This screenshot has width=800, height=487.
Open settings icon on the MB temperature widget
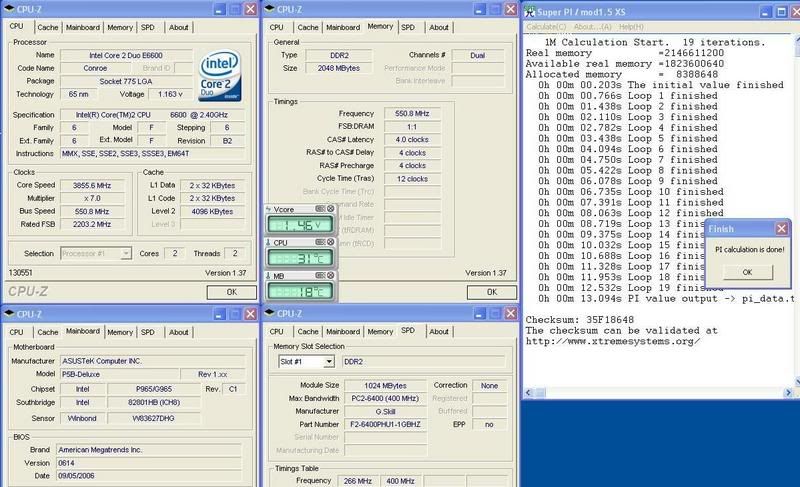320,275
